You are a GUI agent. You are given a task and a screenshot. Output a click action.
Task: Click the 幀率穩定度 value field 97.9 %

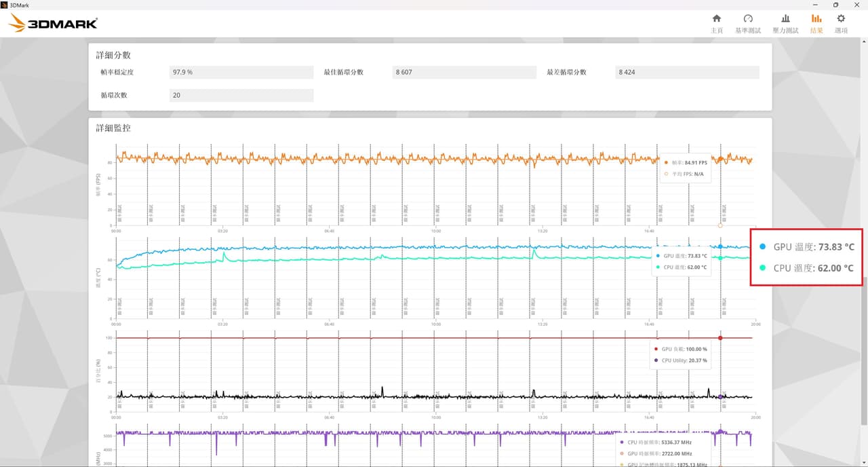point(241,72)
